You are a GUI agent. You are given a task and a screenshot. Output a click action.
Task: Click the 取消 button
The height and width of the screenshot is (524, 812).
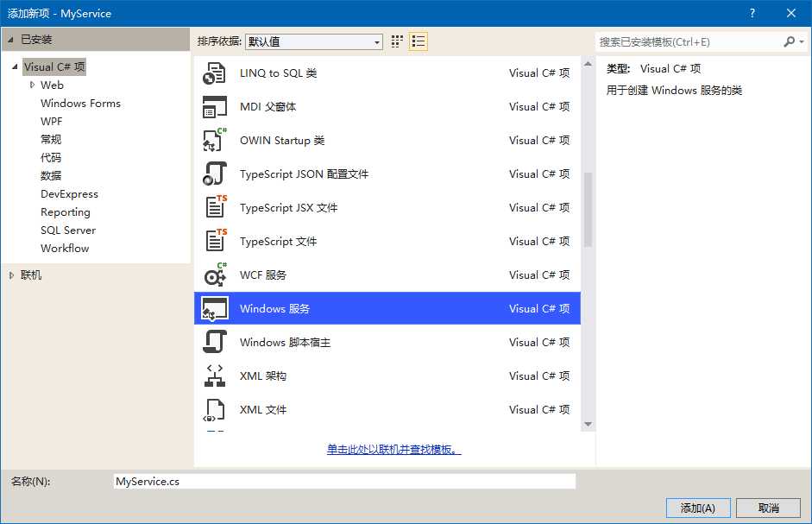[x=769, y=508]
